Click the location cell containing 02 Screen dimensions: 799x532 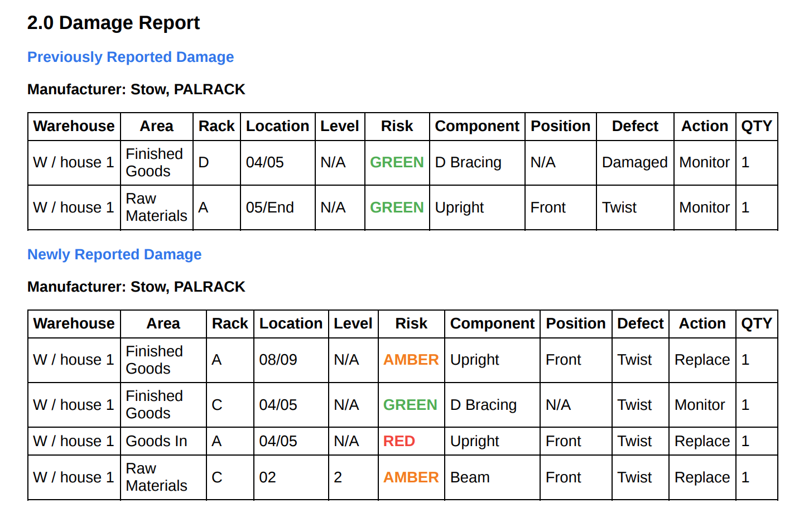point(267,477)
